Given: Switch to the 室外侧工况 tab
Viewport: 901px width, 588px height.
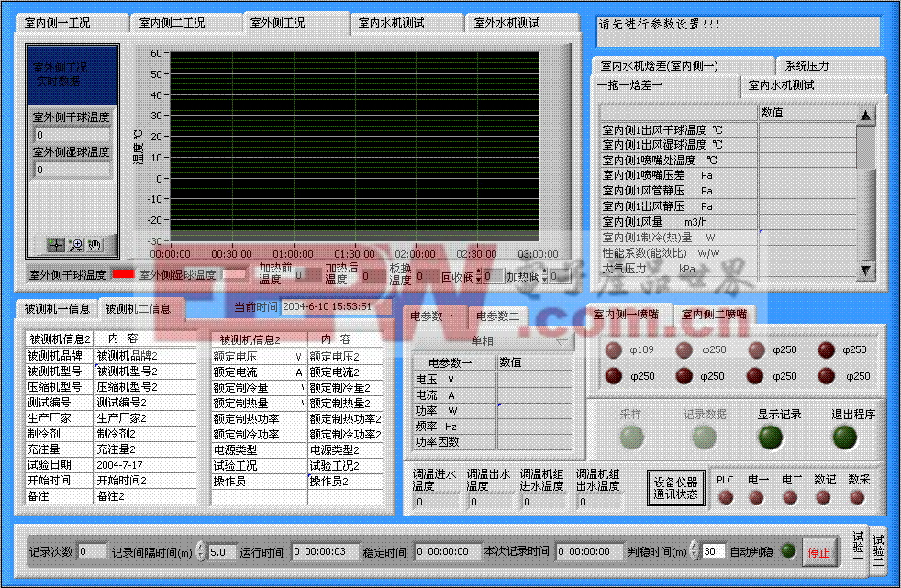Looking at the screenshot, I should pyautogui.click(x=296, y=22).
